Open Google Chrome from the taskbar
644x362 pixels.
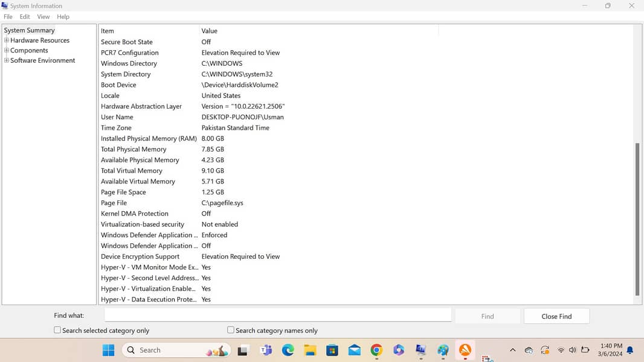point(376,350)
